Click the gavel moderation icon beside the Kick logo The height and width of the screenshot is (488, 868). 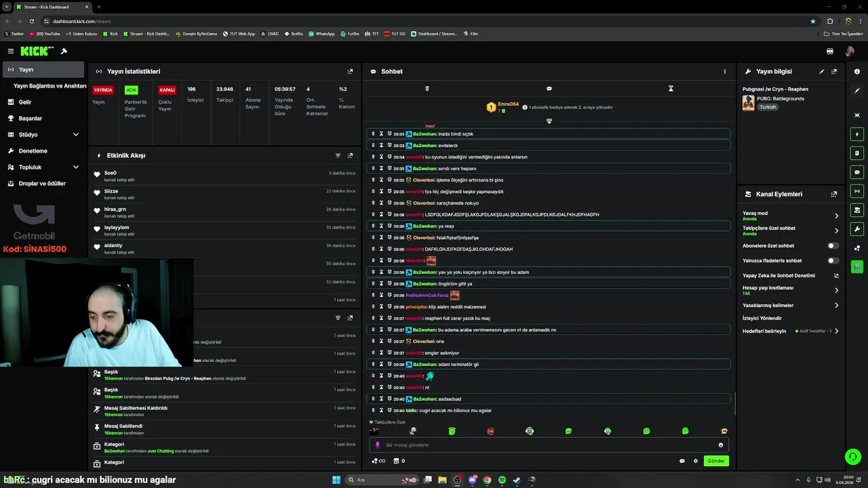click(64, 51)
